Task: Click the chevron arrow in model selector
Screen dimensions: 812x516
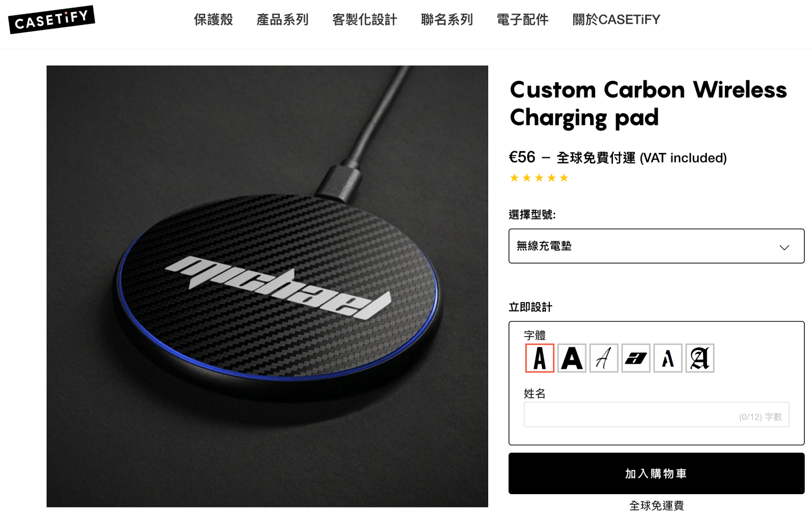Action: tap(784, 247)
